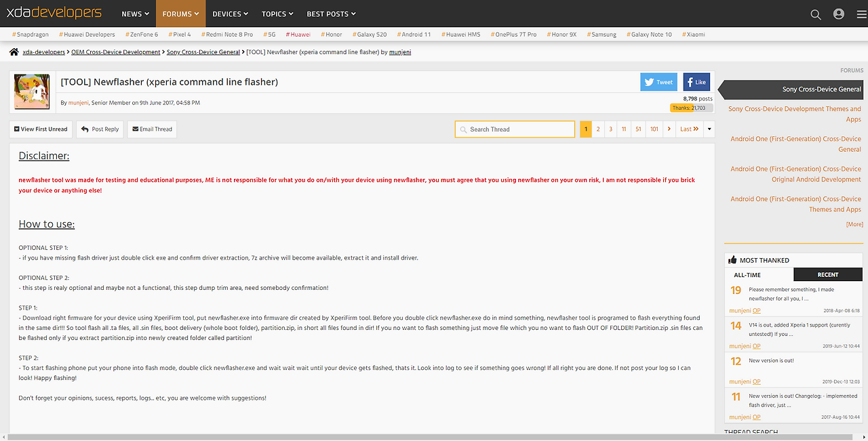868x441 pixels.
Task: Open the NEWS dropdown menu
Action: pyautogui.click(x=136, y=14)
